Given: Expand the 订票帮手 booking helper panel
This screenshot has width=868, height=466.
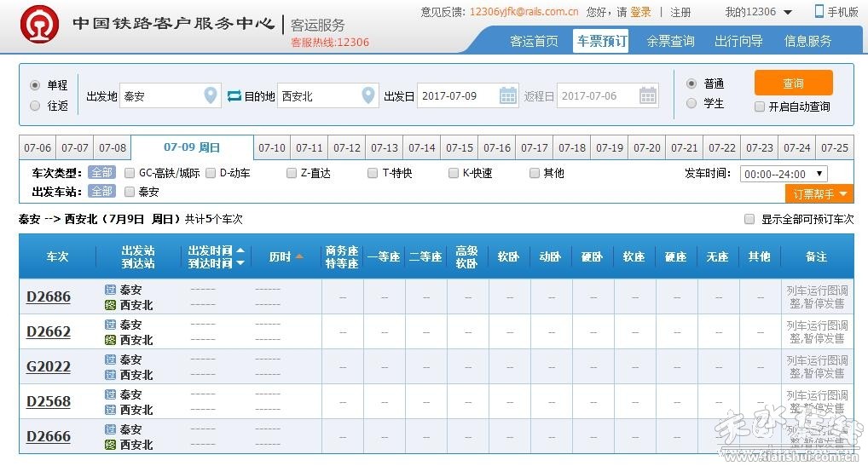Looking at the screenshot, I should [819, 194].
